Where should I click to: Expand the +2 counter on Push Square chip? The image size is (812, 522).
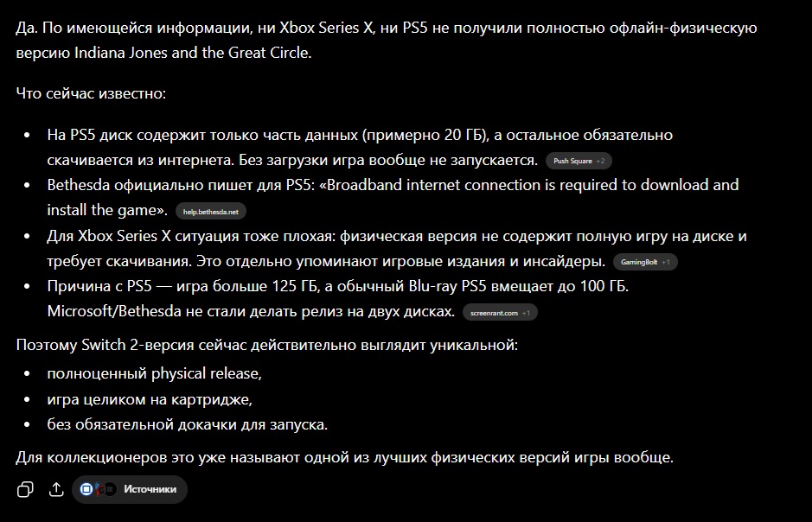pyautogui.click(x=600, y=161)
